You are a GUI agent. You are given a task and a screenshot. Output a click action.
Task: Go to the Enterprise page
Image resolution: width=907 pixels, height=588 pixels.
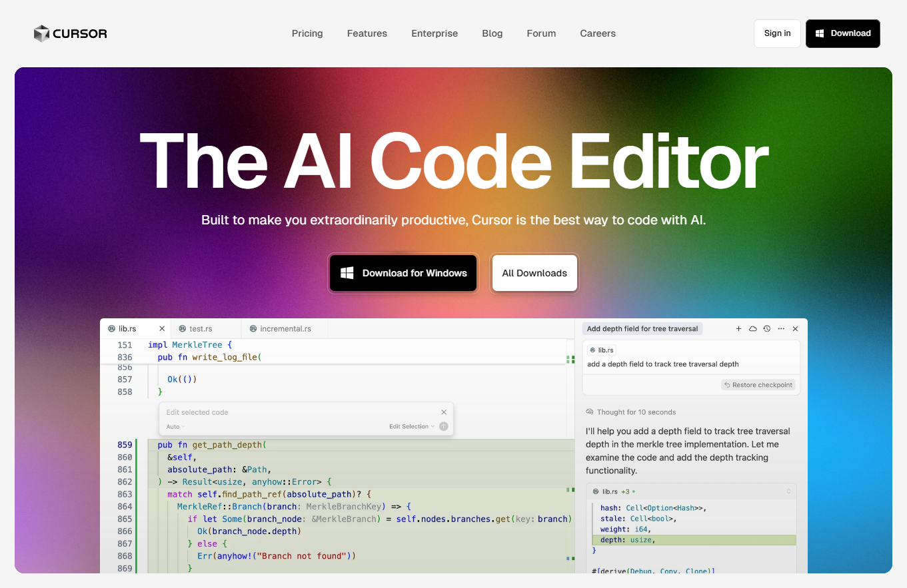point(435,33)
